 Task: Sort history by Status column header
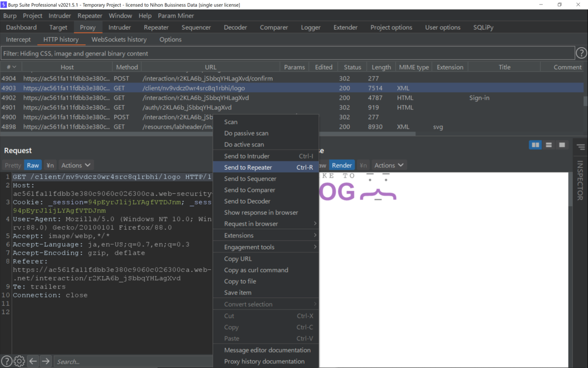pyautogui.click(x=352, y=67)
